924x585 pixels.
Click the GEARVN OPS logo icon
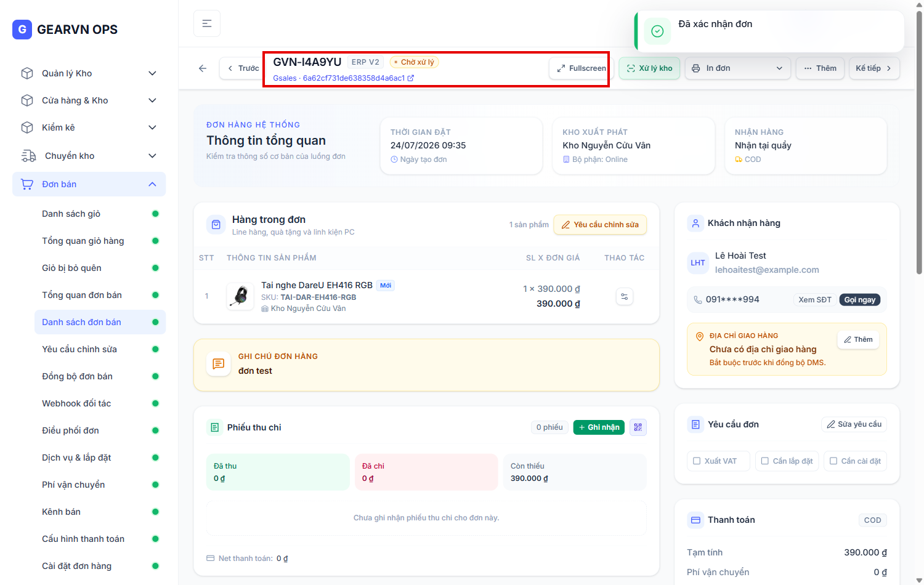coord(22,30)
